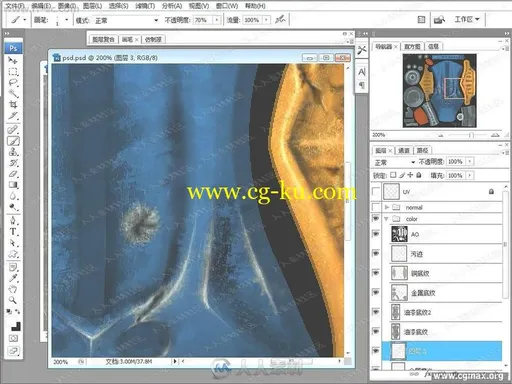
Task: Select the Type tool
Action: pos(13,232)
